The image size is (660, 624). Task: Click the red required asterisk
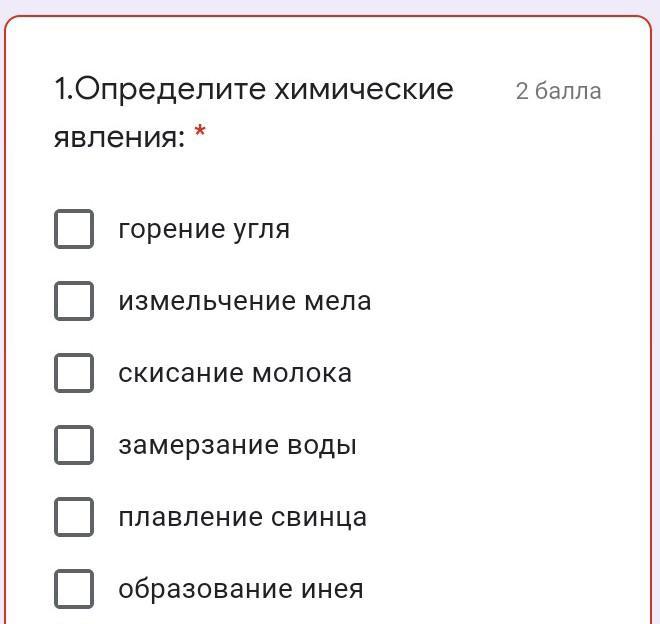pos(200,132)
